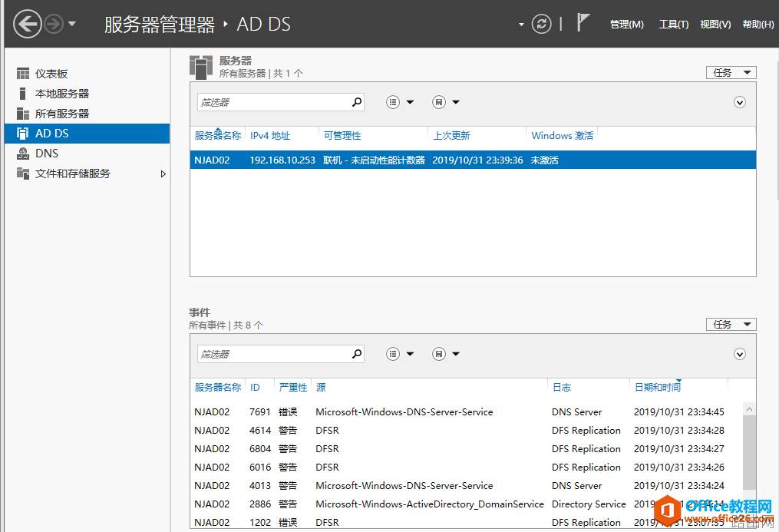Sort events by 日期和时间 column
The image size is (779, 532).
(658, 388)
